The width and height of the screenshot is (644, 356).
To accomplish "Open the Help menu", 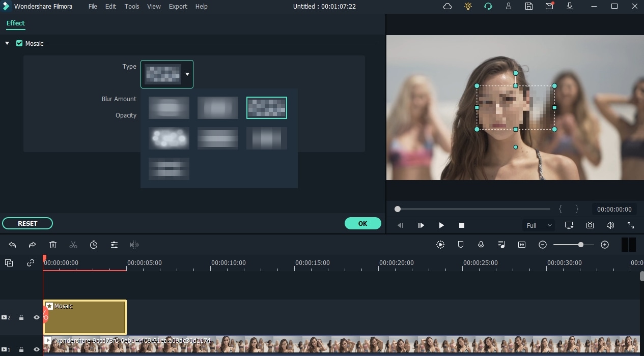I will [x=202, y=6].
